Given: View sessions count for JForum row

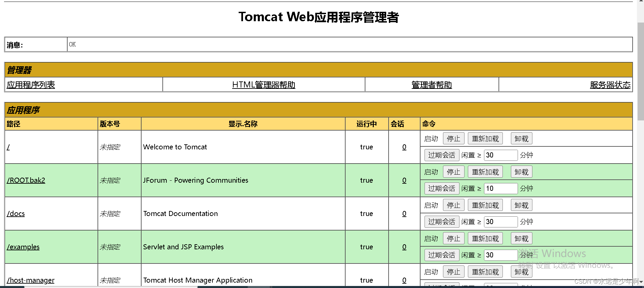Looking at the screenshot, I should coord(404,180).
